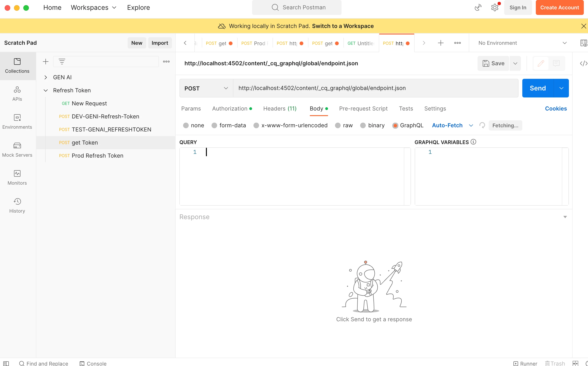Open the Pre-request Script tab
588x366 pixels.
363,109
